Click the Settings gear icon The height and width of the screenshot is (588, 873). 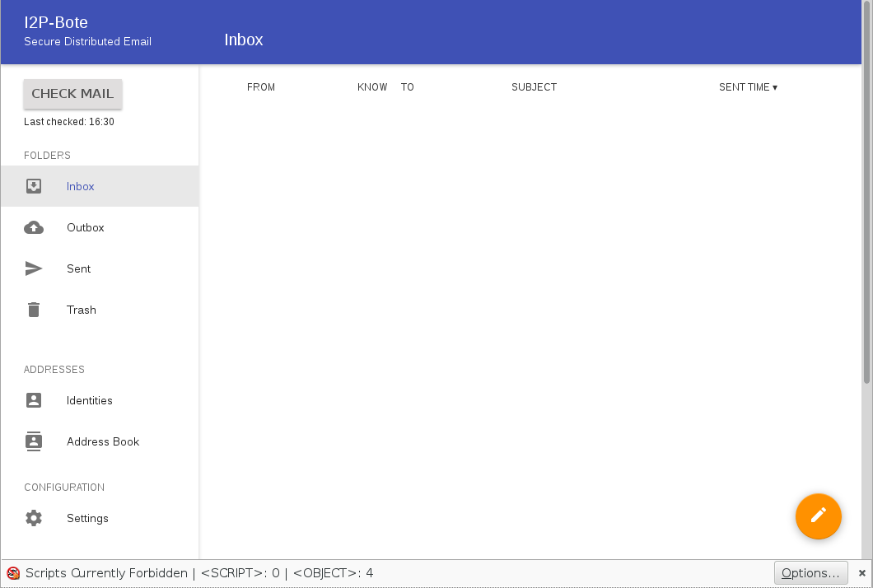[x=34, y=518]
